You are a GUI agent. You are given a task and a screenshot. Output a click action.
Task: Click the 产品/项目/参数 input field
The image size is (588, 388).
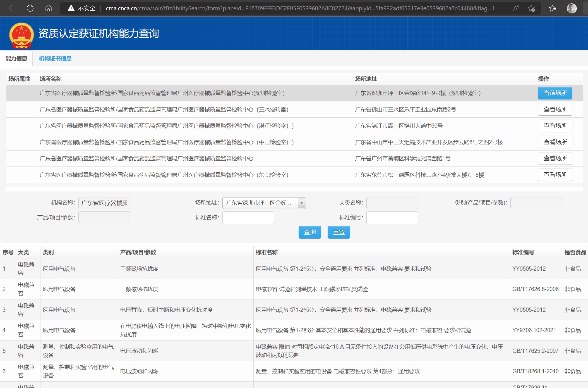click(x=104, y=218)
